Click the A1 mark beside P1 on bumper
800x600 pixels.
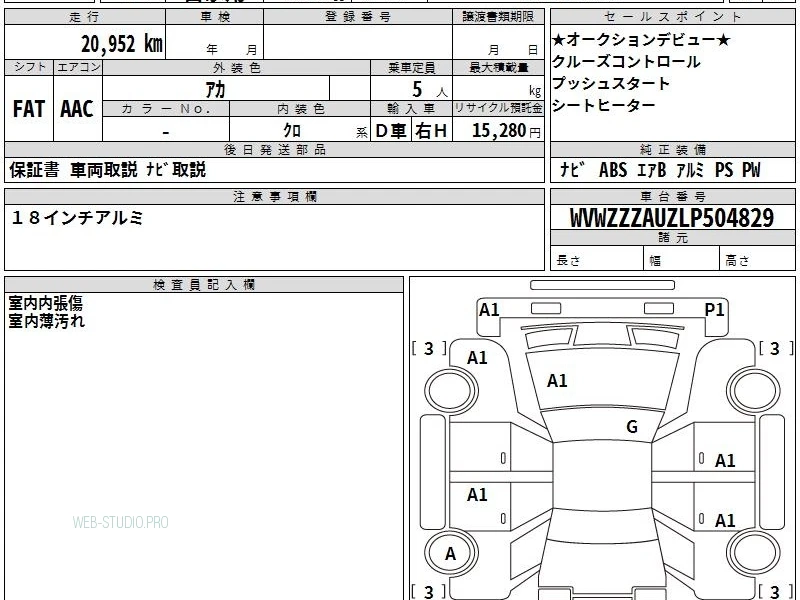[489, 310]
